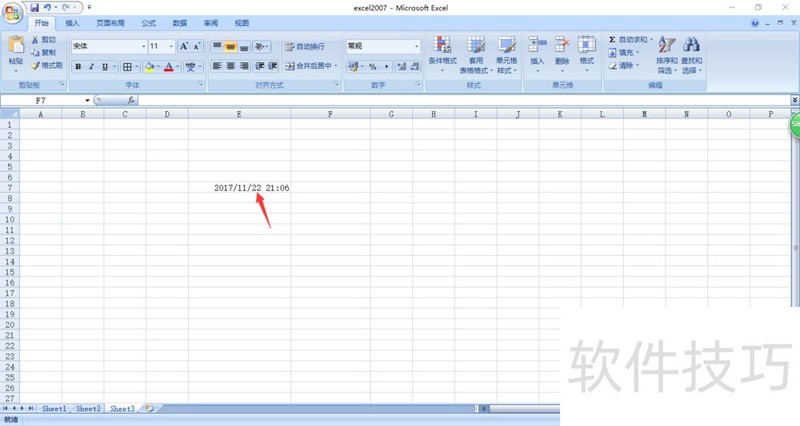Click the formula bar input area
The image size is (800, 426).
point(464,101)
